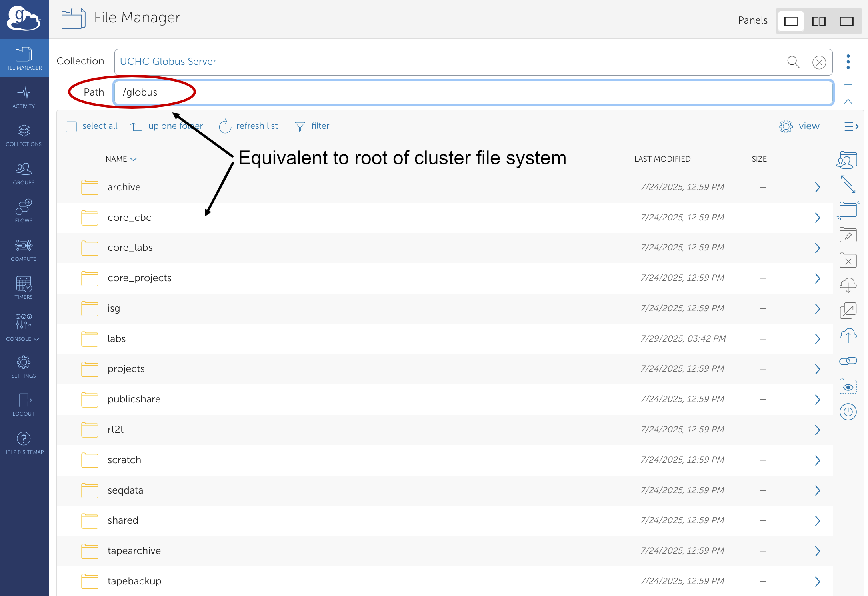Image resolution: width=868 pixels, height=596 pixels.
Task: Check the select all checkbox
Action: pyautogui.click(x=71, y=126)
